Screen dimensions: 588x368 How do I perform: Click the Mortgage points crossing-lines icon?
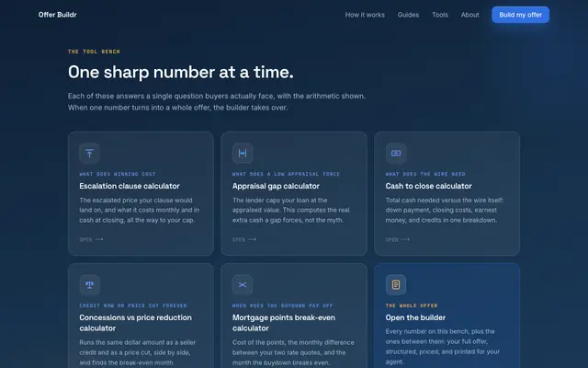click(243, 284)
